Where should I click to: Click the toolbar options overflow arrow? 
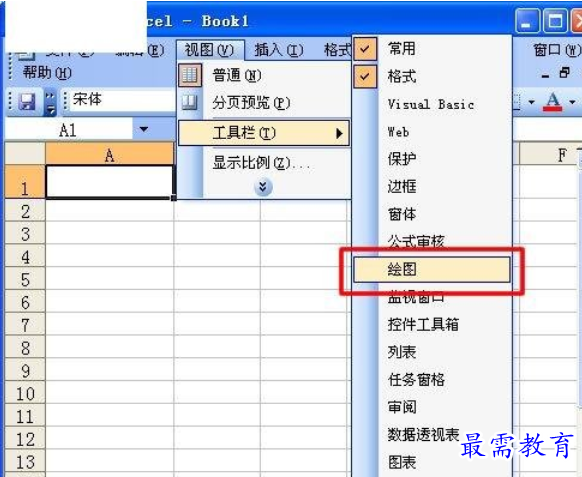[x=50, y=102]
